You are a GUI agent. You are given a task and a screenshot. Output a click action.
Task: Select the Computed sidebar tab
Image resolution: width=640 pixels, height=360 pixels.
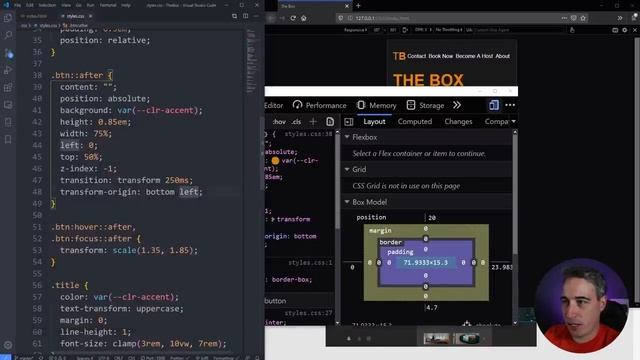click(x=415, y=122)
